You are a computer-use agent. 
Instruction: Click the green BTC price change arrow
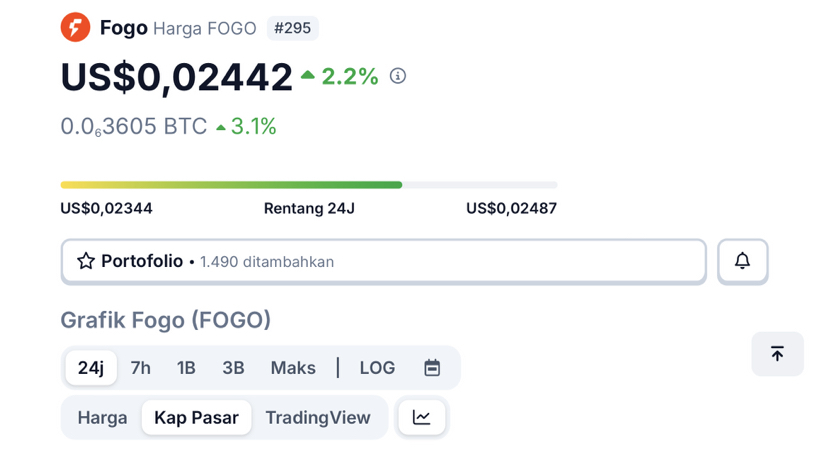tap(221, 127)
